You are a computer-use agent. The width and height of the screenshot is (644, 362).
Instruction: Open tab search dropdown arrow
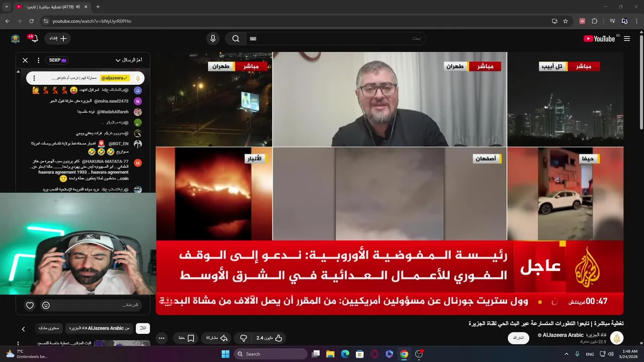[x=7, y=7]
